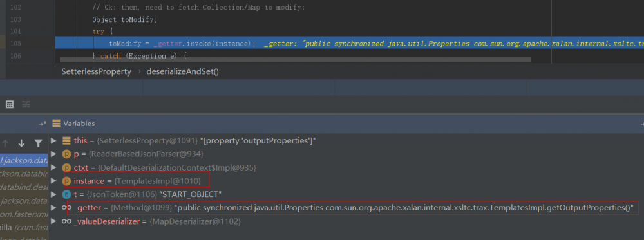The image size is (644, 240).
Task: Click the 'Object toModify;' code line
Action: [125, 19]
